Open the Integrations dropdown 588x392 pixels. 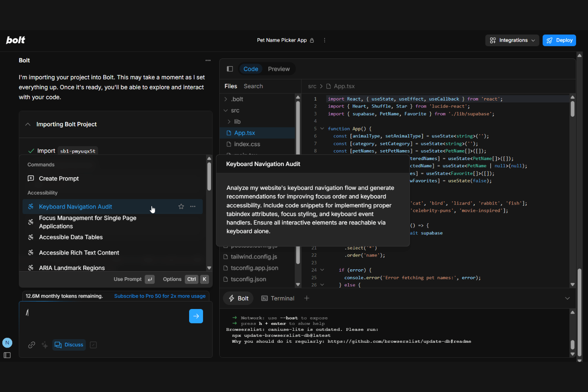tap(512, 40)
